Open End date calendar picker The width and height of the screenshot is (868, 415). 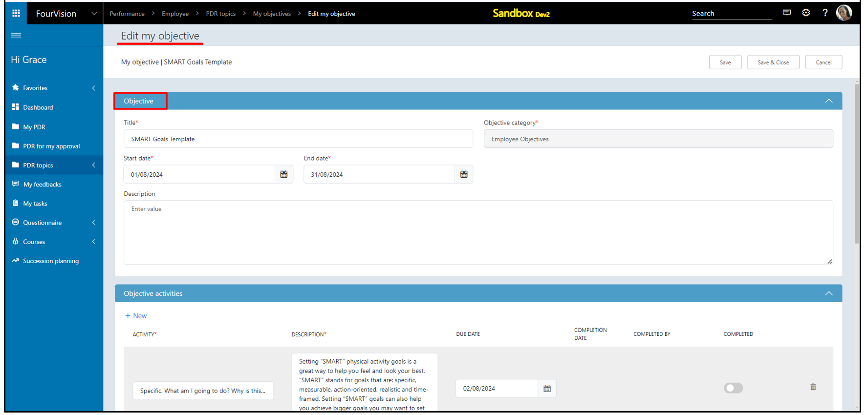click(464, 174)
